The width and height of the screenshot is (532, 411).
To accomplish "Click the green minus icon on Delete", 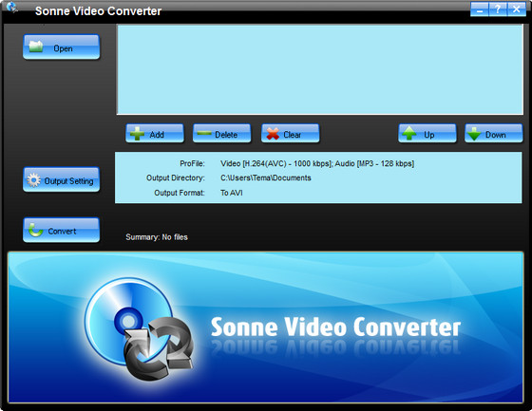I will pyautogui.click(x=204, y=133).
